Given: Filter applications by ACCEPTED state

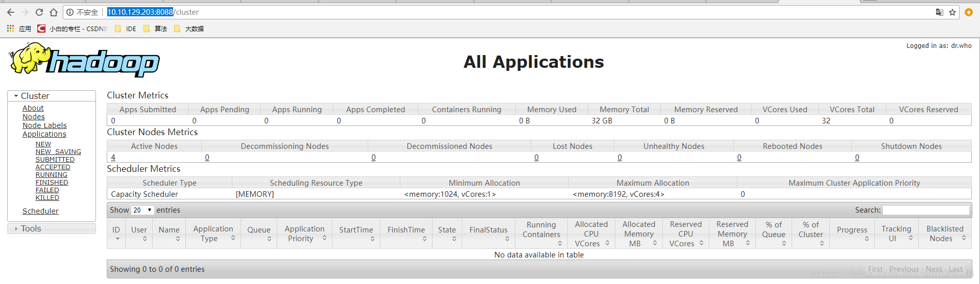Looking at the screenshot, I should point(53,167).
